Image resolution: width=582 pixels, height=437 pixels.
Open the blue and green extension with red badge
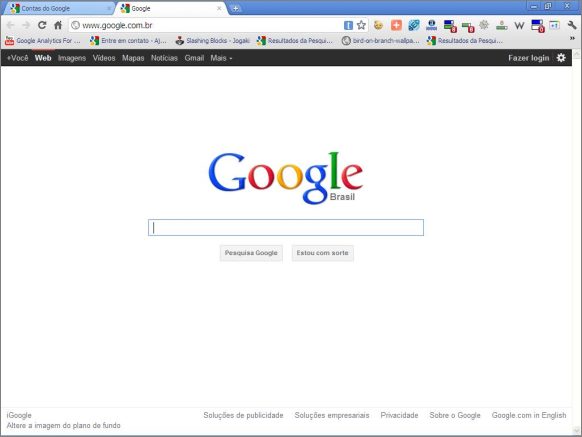[x=450, y=26]
